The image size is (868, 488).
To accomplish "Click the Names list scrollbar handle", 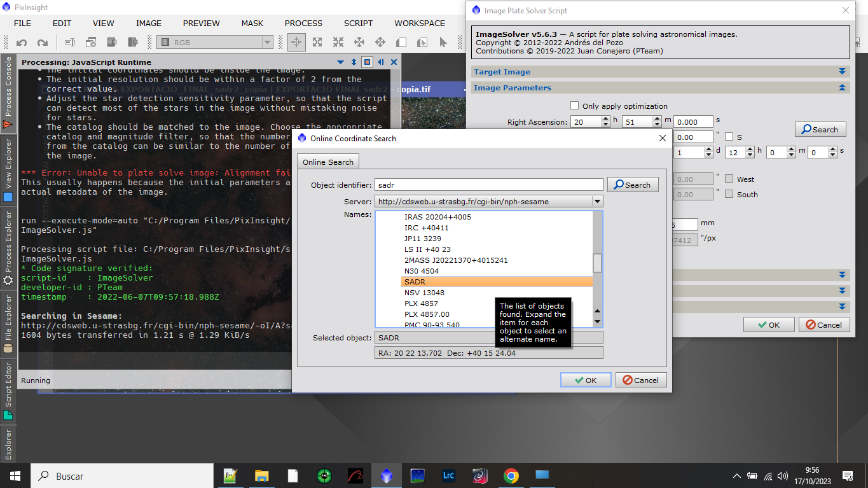I will pos(598,263).
